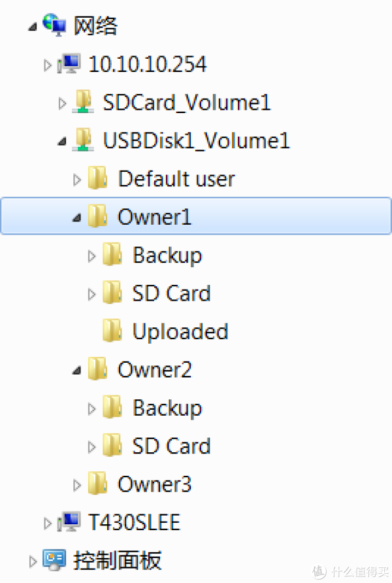Select the Owner3 folder label
Screen dimensions: 392x583
coord(154,484)
